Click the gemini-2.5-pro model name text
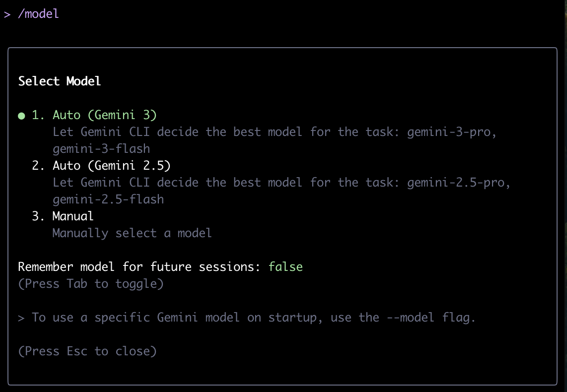This screenshot has width=567, height=392. 457,182
